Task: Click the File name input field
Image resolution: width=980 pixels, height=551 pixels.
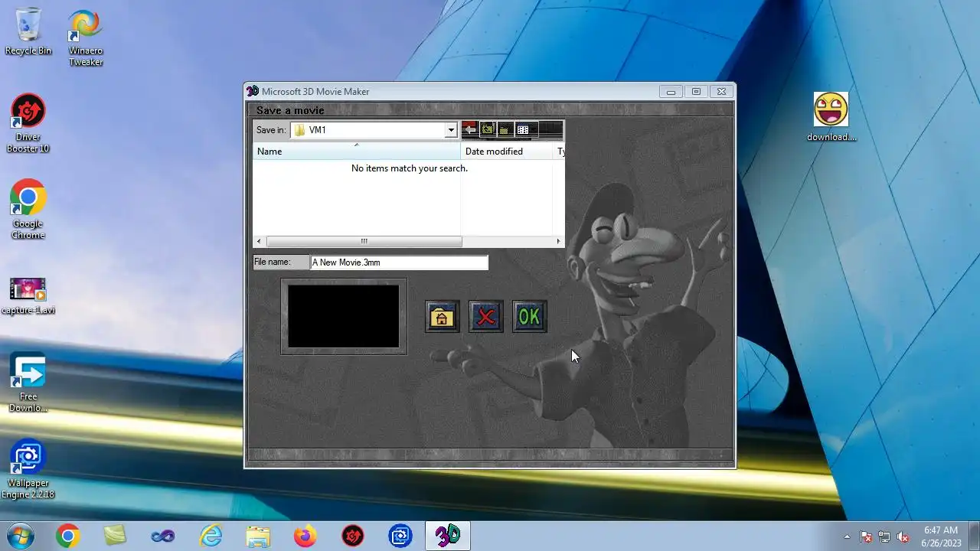Action: pyautogui.click(x=399, y=262)
